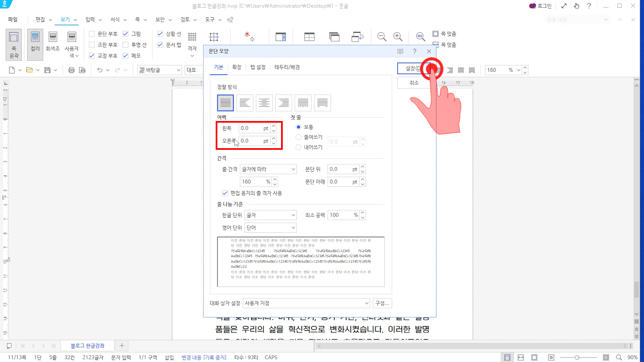Open the 서식 menu
The image size is (644, 362).
pyautogui.click(x=115, y=19)
